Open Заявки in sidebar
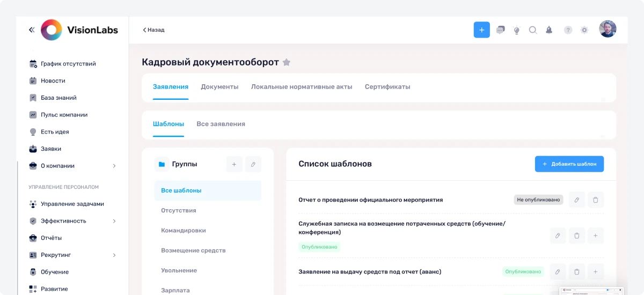Screen dimensions: 644x295 click(51, 149)
